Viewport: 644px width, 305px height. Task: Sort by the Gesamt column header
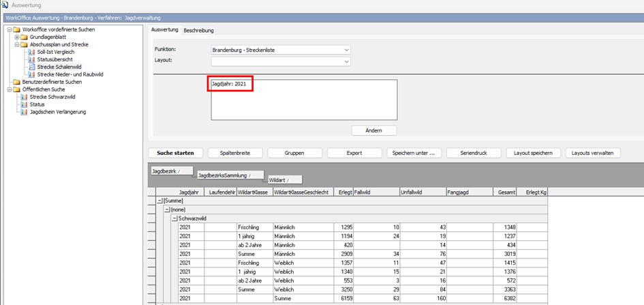pyautogui.click(x=505, y=192)
